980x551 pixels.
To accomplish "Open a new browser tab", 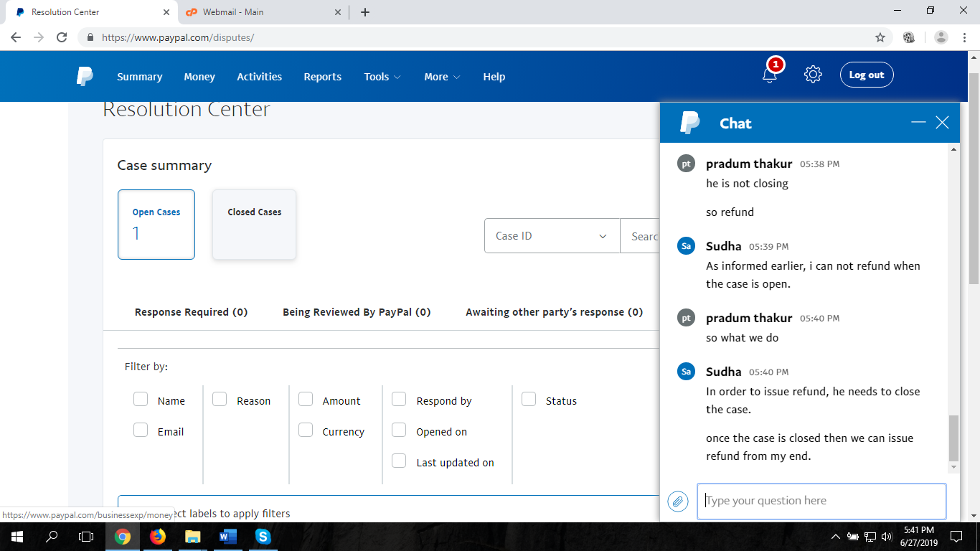I will coord(365,12).
